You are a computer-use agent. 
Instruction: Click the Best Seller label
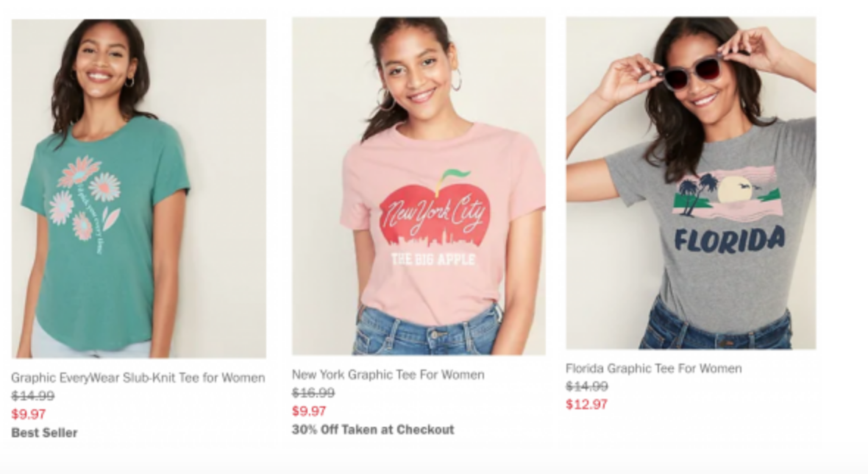(x=44, y=433)
